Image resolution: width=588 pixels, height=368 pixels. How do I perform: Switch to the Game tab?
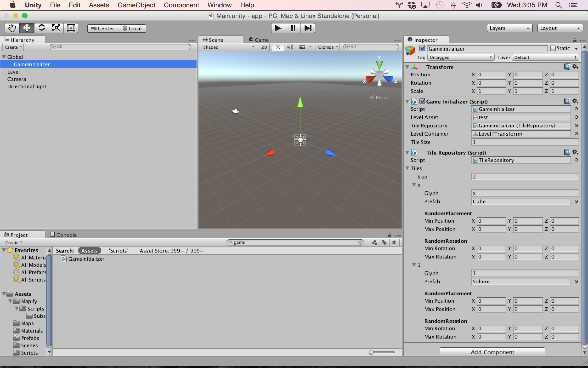259,40
